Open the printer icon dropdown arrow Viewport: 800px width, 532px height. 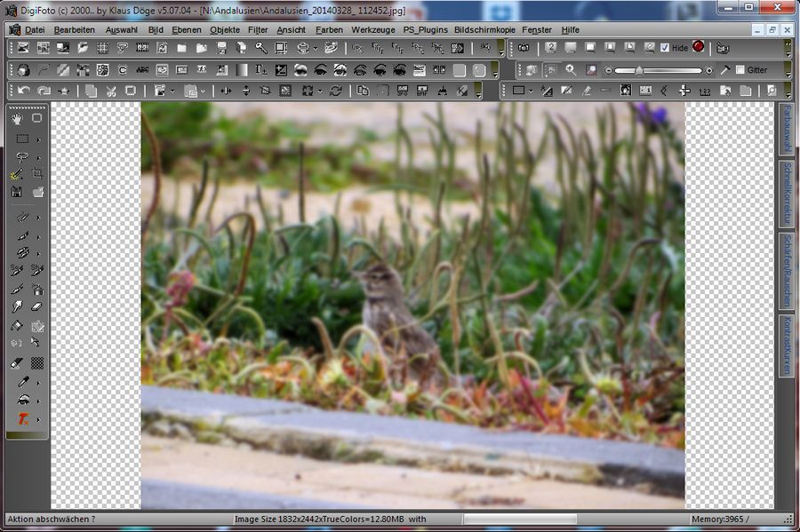tap(316, 48)
